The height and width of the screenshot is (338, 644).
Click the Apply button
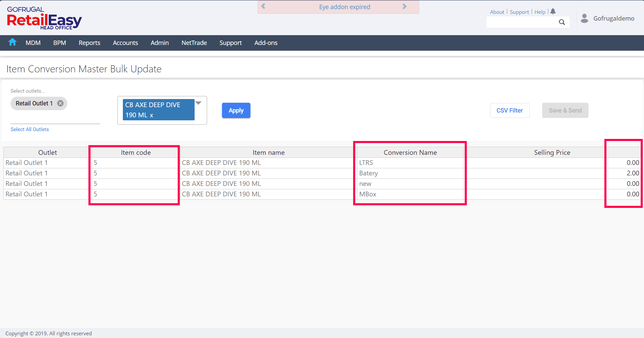pyautogui.click(x=236, y=111)
